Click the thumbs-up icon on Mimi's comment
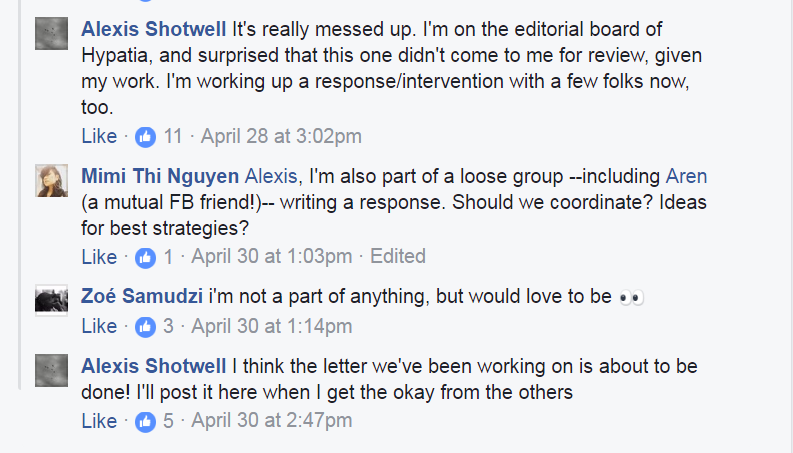 click(x=145, y=257)
